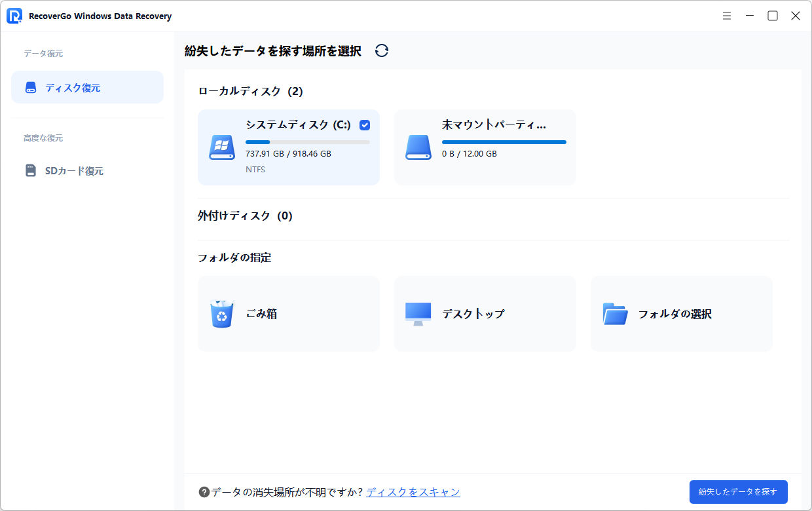
Task: Open フォルダの選択 via its folder icon
Action: pos(614,313)
